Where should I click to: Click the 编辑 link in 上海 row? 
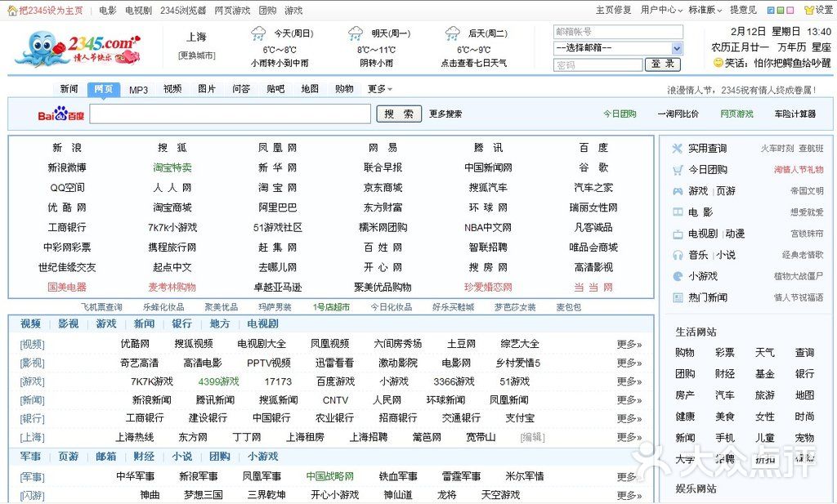point(532,437)
